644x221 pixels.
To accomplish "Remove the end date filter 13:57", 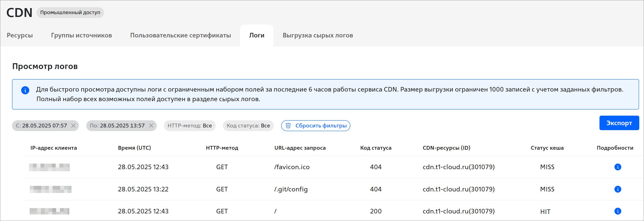I will click(x=151, y=126).
